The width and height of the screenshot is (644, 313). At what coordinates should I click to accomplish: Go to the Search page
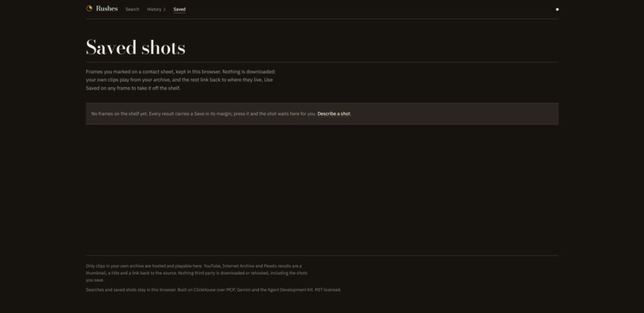pos(133,9)
